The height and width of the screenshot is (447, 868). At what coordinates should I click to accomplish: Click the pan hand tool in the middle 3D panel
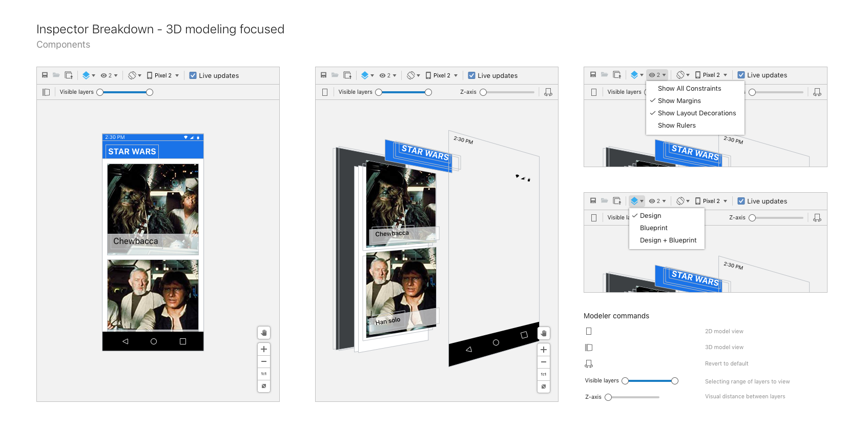544,333
